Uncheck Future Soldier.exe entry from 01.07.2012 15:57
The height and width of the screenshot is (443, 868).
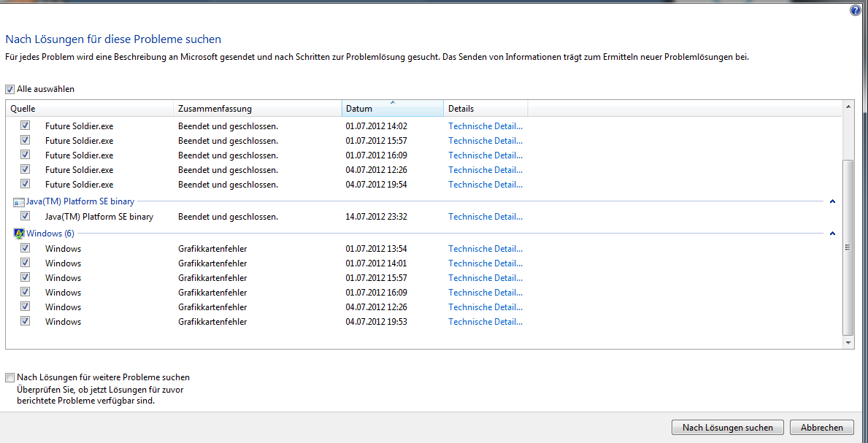click(25, 140)
